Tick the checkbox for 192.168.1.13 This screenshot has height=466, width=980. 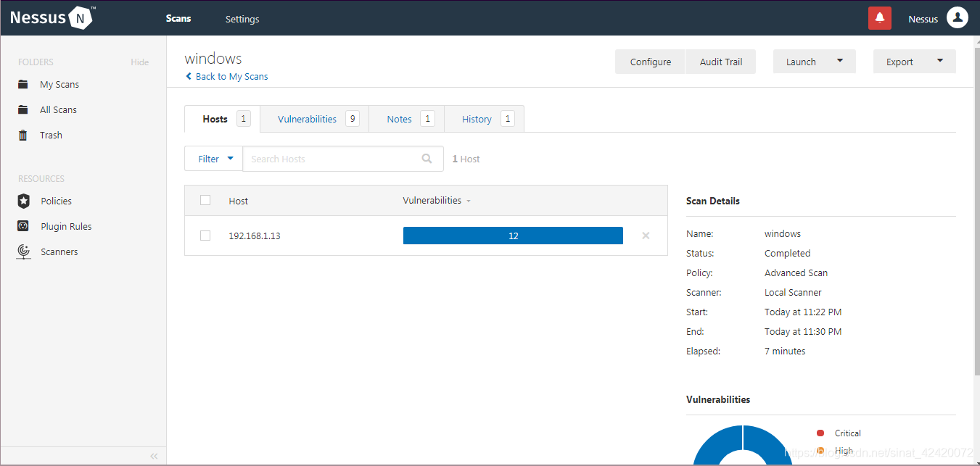(205, 236)
